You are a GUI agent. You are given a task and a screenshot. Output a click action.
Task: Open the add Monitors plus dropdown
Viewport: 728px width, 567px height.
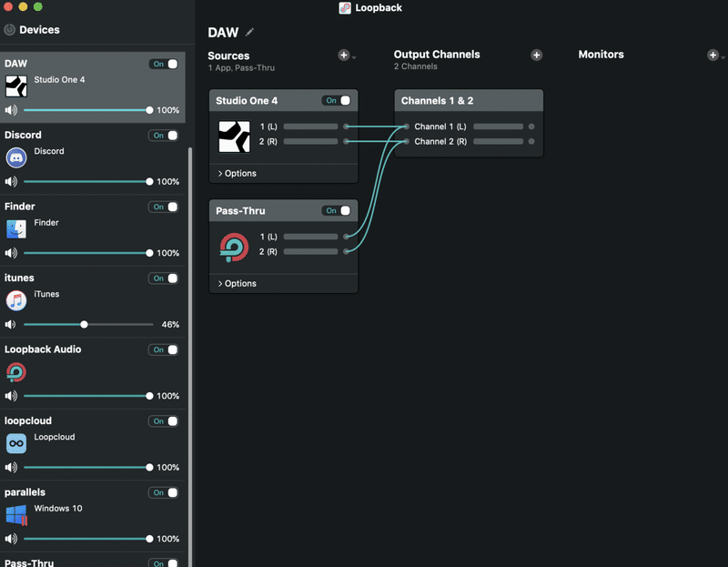pos(715,56)
